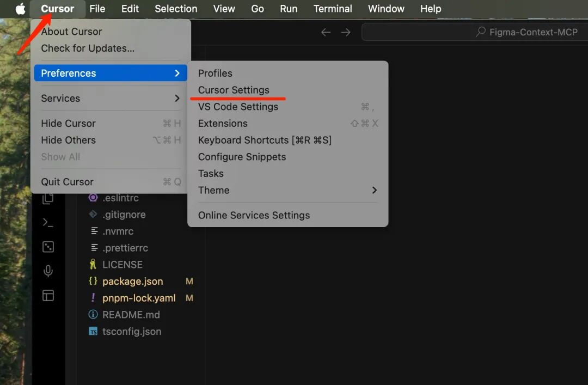The width and height of the screenshot is (588, 385).
Task: Click the lines icon beside .prettierrc
Action: 94,248
